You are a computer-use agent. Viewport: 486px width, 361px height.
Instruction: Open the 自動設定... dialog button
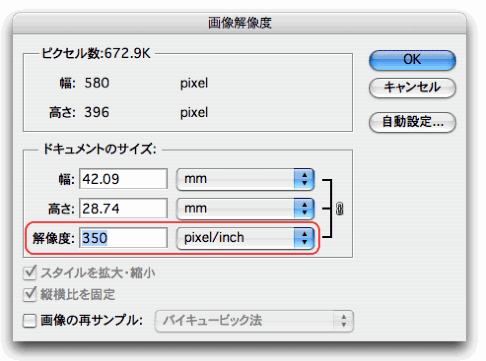click(412, 122)
